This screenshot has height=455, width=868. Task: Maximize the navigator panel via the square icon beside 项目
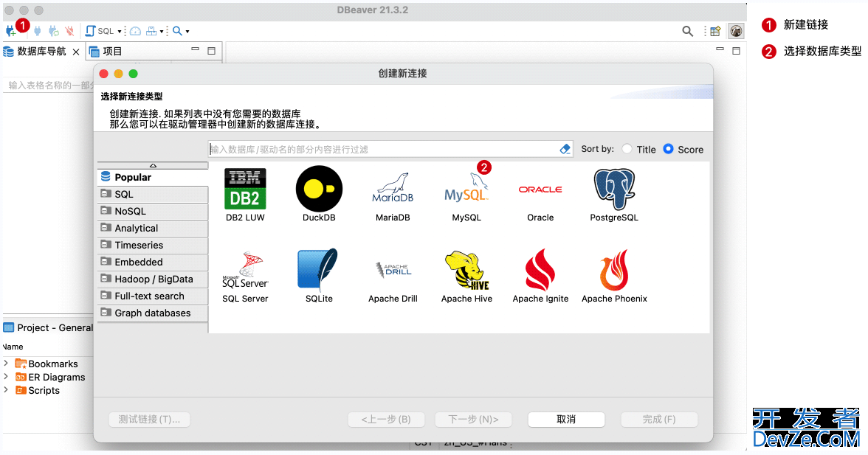tap(211, 51)
